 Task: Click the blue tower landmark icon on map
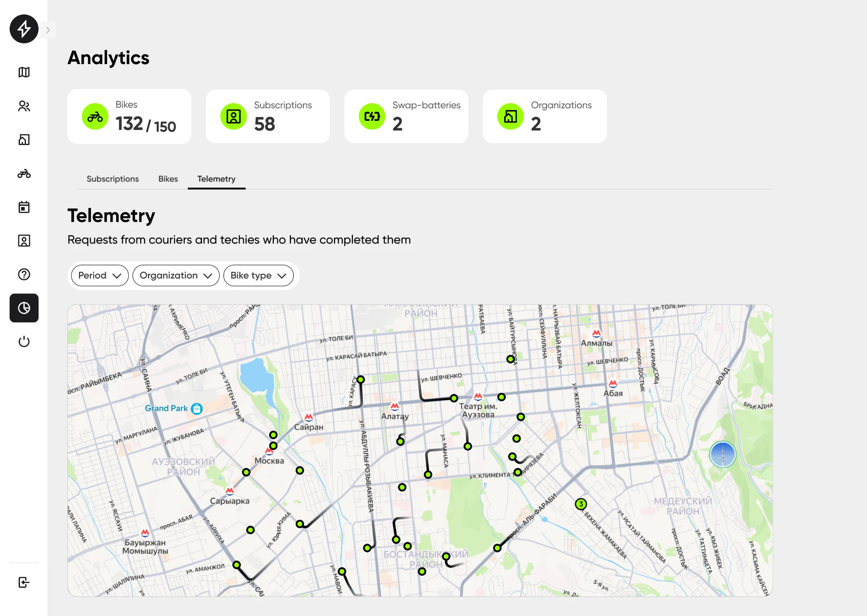click(x=723, y=454)
